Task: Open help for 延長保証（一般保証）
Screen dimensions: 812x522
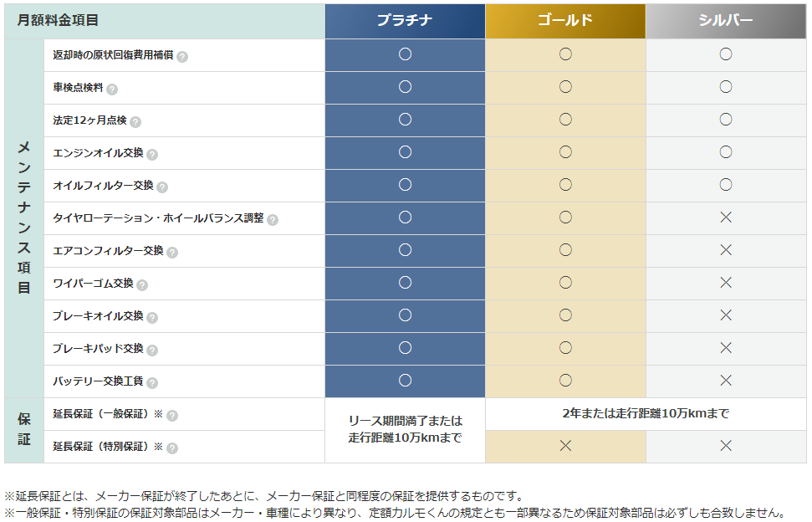Action: click(x=172, y=415)
